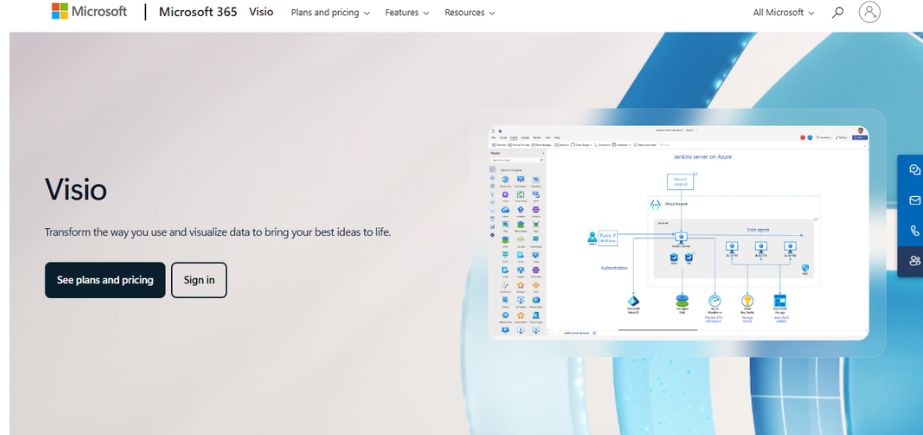This screenshot has width=923, height=435.
Task: Open the people community icon
Action: click(x=914, y=261)
